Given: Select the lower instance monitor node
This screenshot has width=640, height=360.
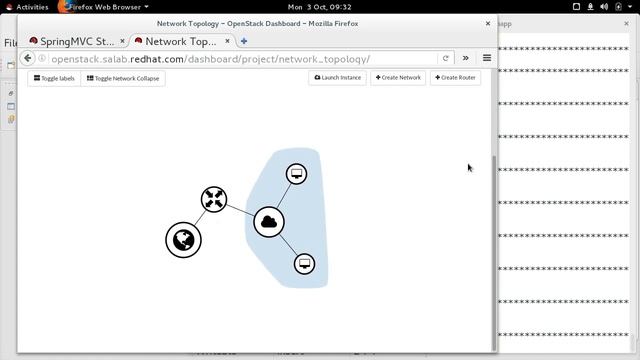Looking at the screenshot, I should coord(304,264).
